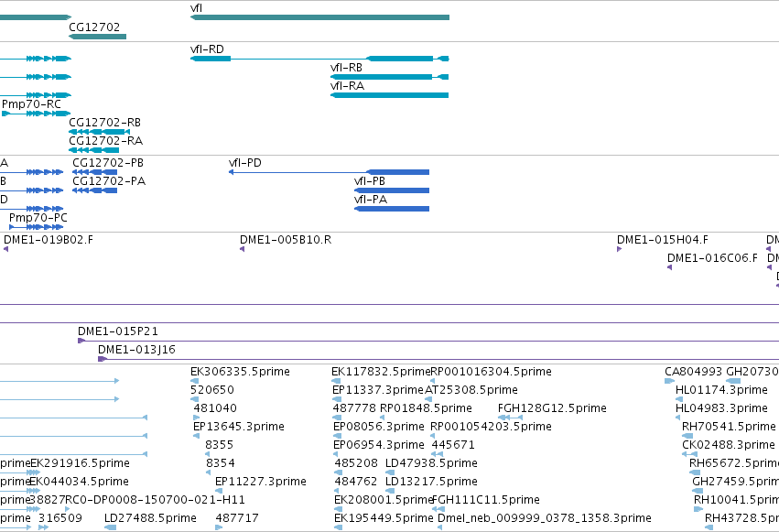The width and height of the screenshot is (779, 532).
Task: Click the RP001054203.5prime EST label
Action: [x=491, y=427]
